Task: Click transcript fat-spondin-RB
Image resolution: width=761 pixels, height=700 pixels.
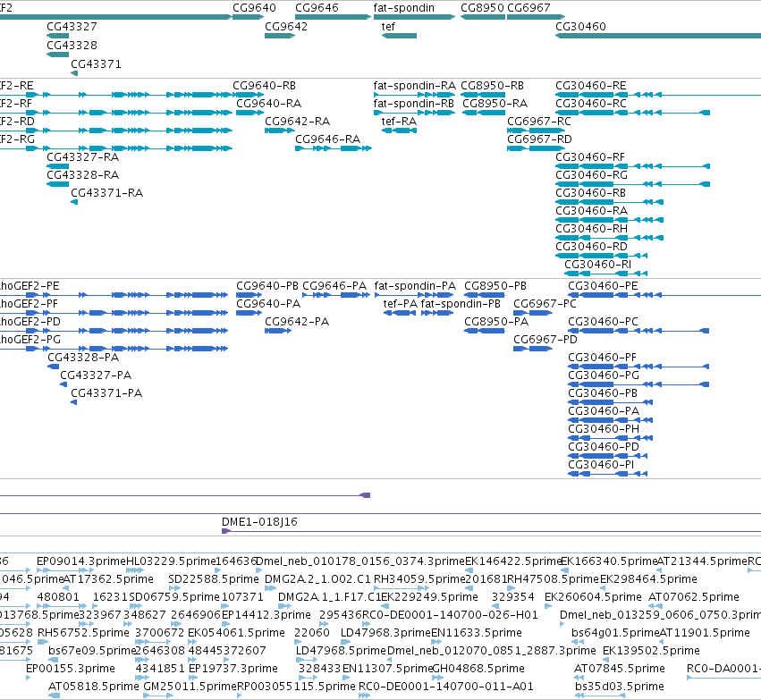Action: (413, 104)
